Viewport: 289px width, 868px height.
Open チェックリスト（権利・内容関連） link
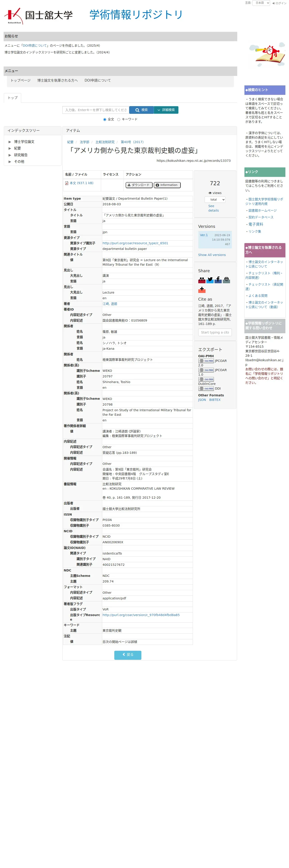264,276
